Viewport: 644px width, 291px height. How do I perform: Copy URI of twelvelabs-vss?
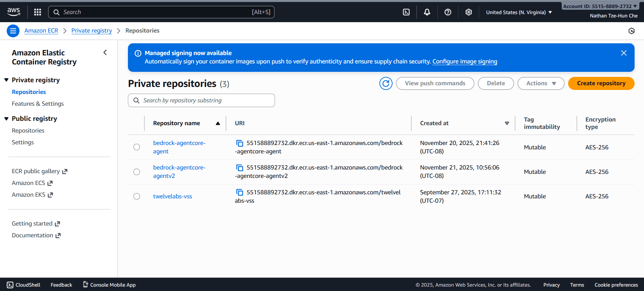[240, 193]
